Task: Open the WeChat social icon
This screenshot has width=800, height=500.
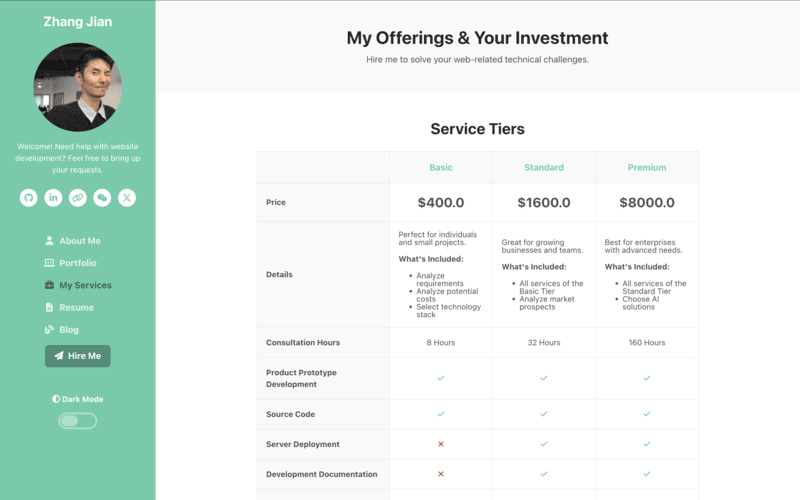Action: (x=102, y=198)
